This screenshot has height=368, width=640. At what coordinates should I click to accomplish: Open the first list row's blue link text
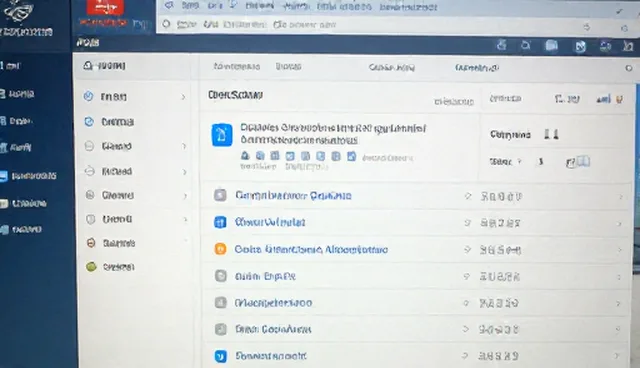tap(293, 195)
